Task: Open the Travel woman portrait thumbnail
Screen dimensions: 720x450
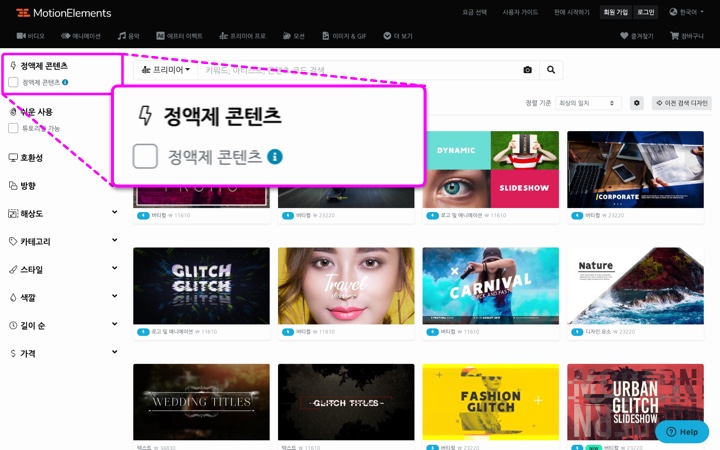Action: [346, 286]
